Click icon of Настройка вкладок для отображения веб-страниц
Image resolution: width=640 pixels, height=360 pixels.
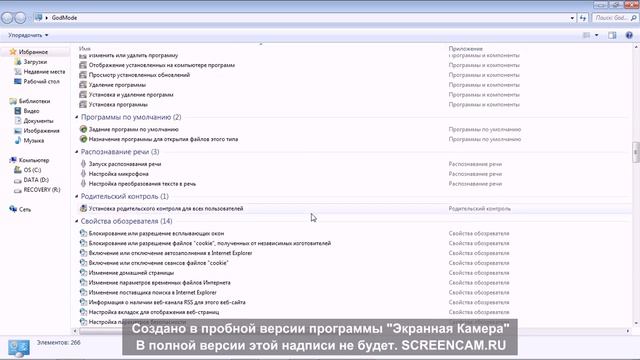[83, 312]
